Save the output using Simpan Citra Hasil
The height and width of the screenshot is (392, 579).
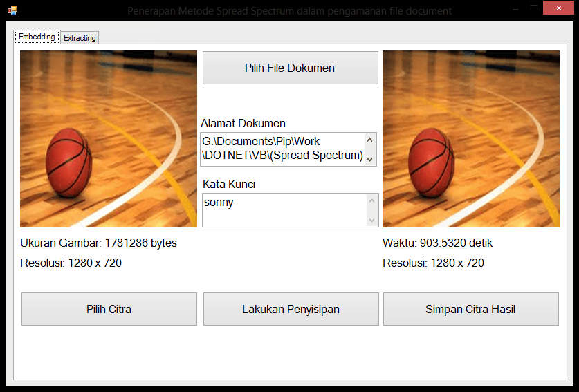click(x=470, y=309)
